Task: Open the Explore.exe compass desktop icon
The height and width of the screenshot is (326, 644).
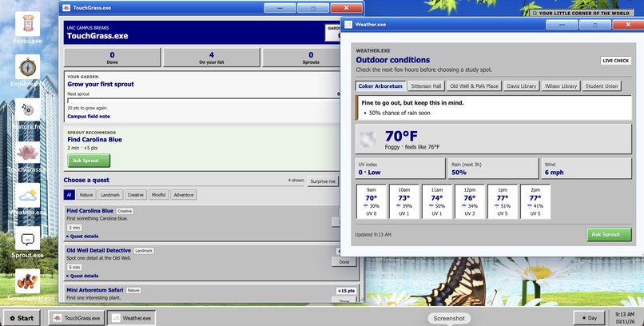Action: (27, 67)
